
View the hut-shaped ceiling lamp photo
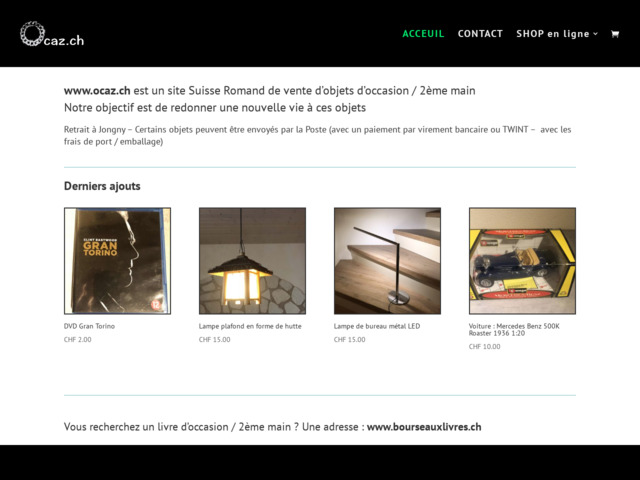click(252, 261)
